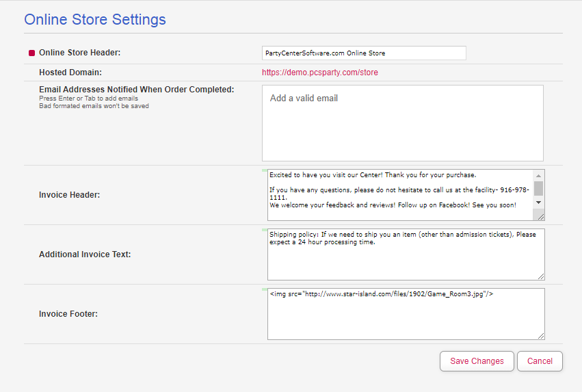Click the Invoice Header scrollbar up arrow

coord(538,176)
